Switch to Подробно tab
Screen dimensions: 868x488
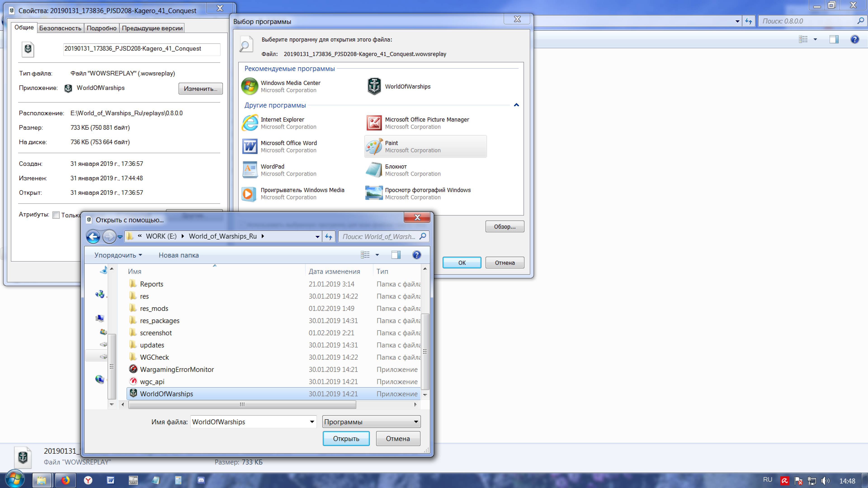(101, 28)
